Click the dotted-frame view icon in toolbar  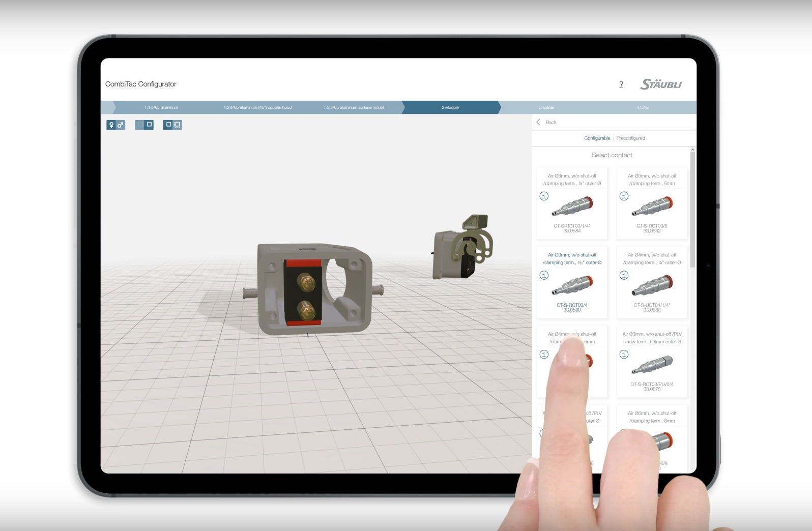click(x=177, y=125)
